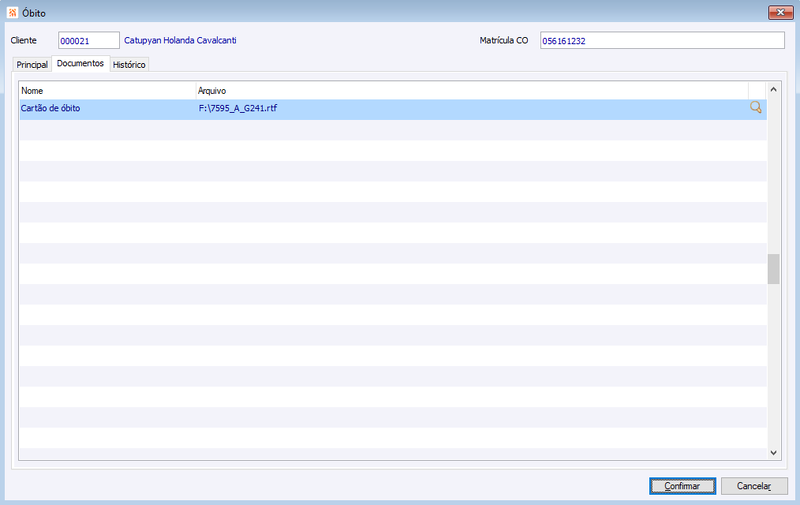Click the Arquivo column header
The width and height of the screenshot is (800, 505).
pyautogui.click(x=472, y=91)
